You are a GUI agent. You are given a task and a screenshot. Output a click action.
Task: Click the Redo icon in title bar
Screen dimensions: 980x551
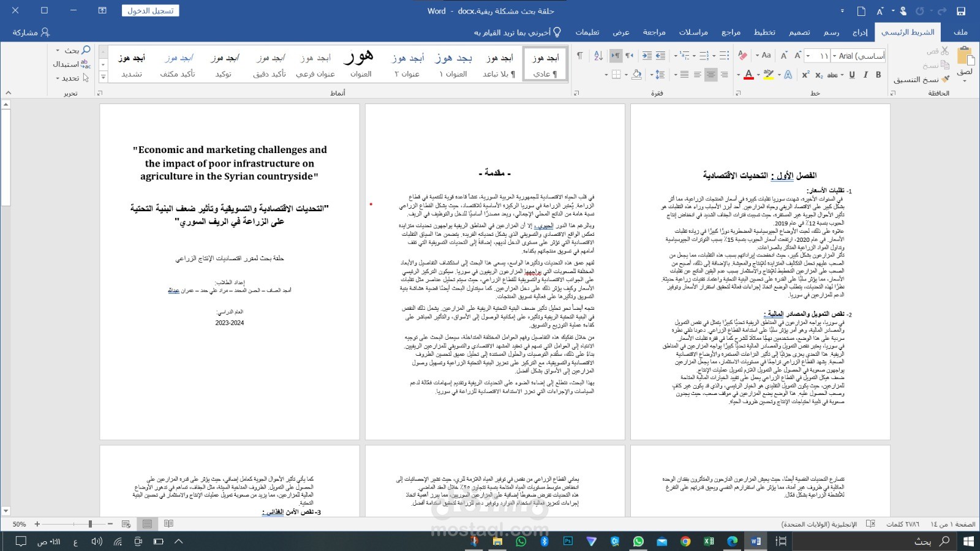coord(919,11)
